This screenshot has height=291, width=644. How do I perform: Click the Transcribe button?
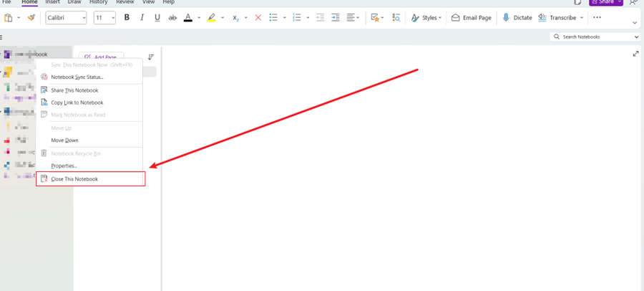557,18
